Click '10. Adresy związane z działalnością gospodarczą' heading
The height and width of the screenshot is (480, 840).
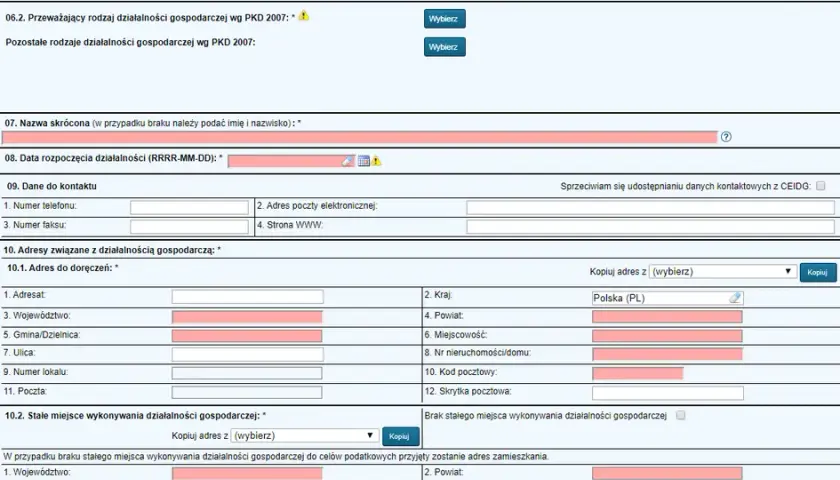click(112, 250)
